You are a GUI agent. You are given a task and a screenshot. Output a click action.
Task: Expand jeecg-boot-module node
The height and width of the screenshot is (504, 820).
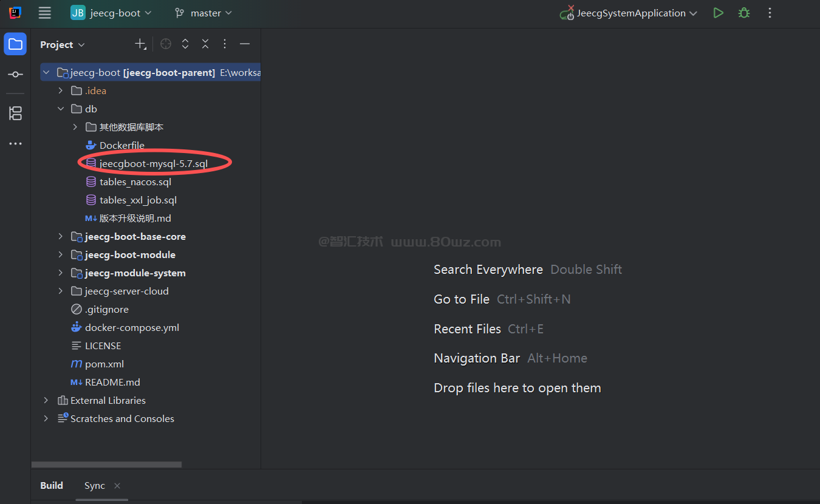tap(60, 254)
